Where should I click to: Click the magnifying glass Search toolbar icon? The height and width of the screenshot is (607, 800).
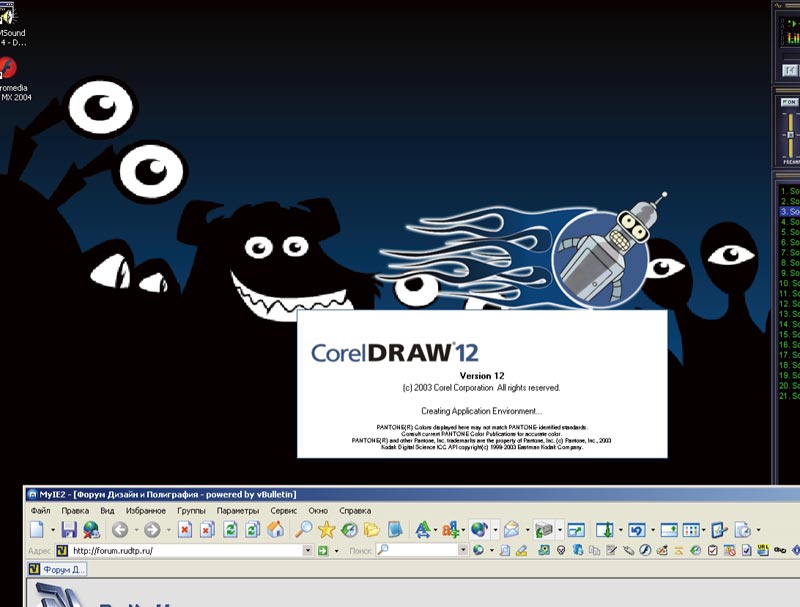click(x=304, y=530)
